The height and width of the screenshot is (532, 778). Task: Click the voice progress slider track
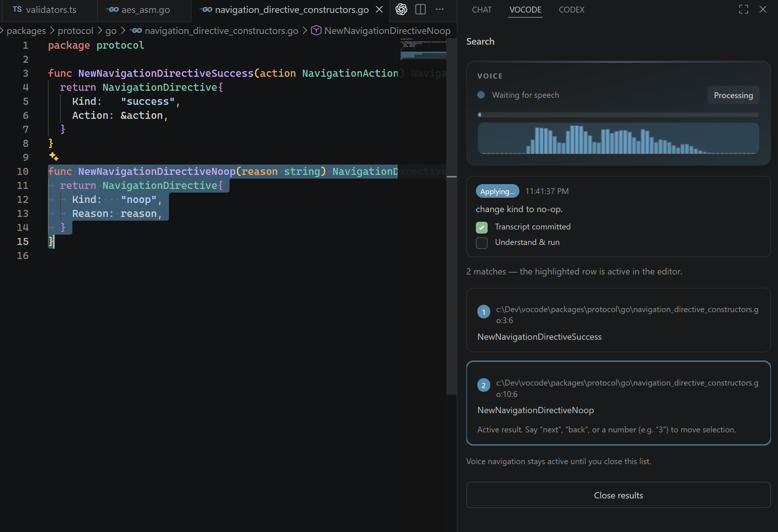point(618,115)
